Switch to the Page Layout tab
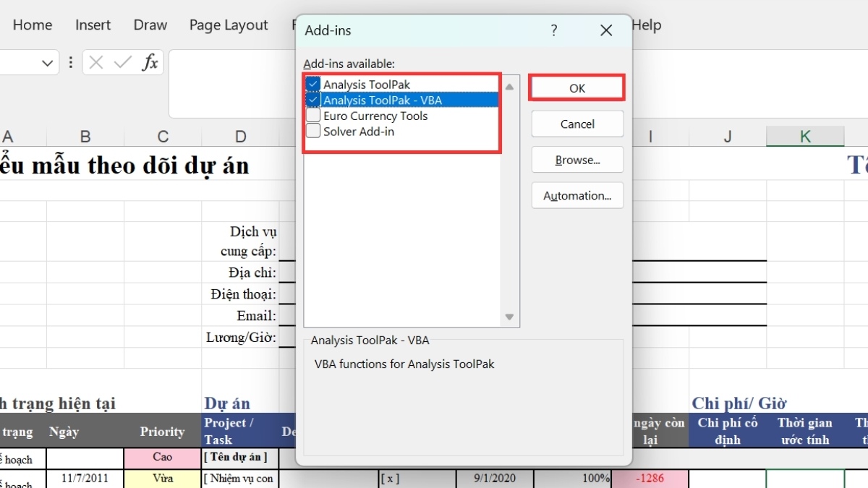The image size is (868, 488). pos(229,25)
